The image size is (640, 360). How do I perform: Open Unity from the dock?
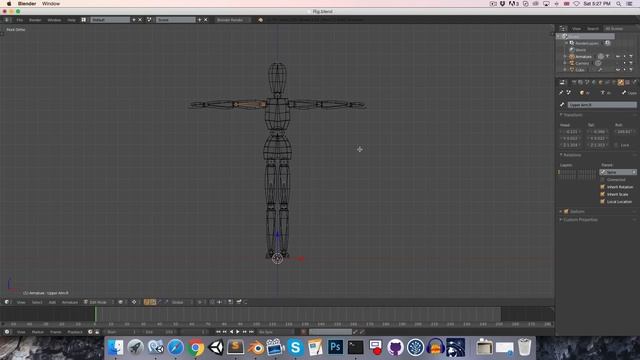coord(216,348)
